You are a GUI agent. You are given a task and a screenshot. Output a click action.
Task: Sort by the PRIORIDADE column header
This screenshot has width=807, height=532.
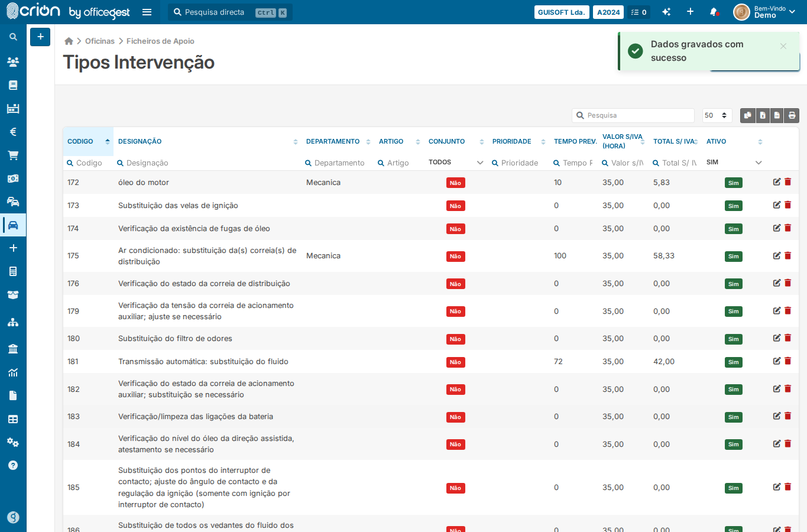518,141
